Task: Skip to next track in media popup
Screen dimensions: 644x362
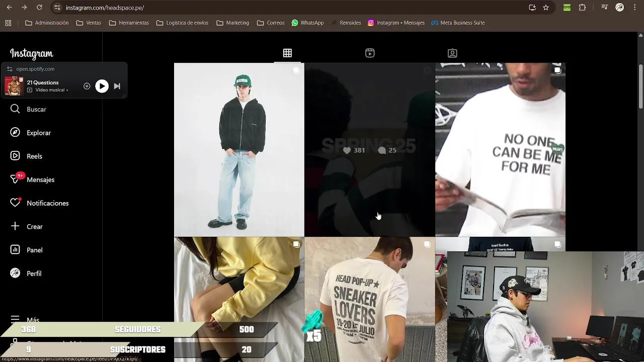Action: tap(117, 86)
